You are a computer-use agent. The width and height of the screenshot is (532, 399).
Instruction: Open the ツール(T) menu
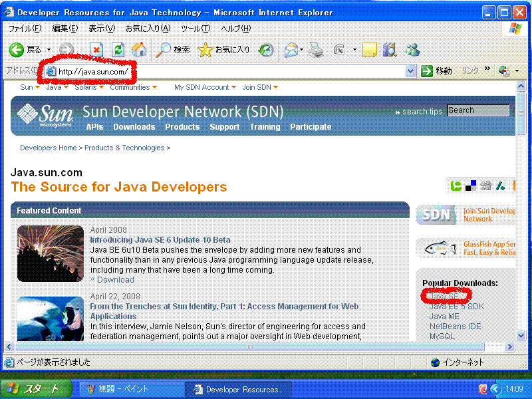[196, 29]
